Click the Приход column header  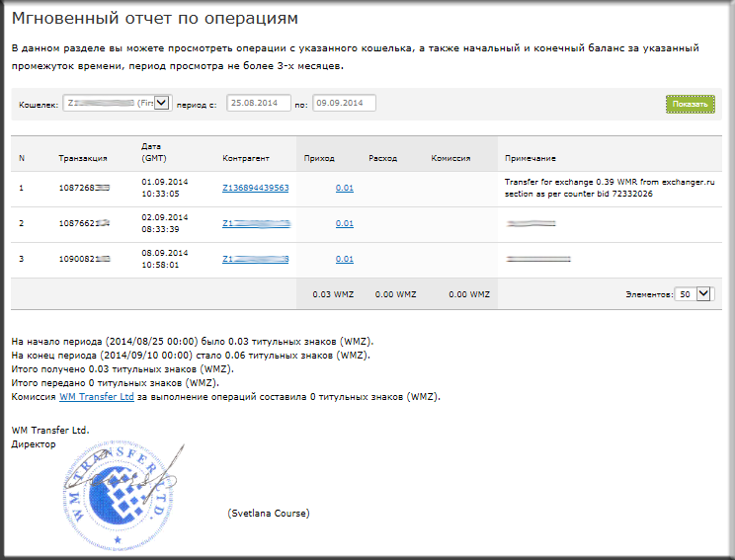(320, 158)
